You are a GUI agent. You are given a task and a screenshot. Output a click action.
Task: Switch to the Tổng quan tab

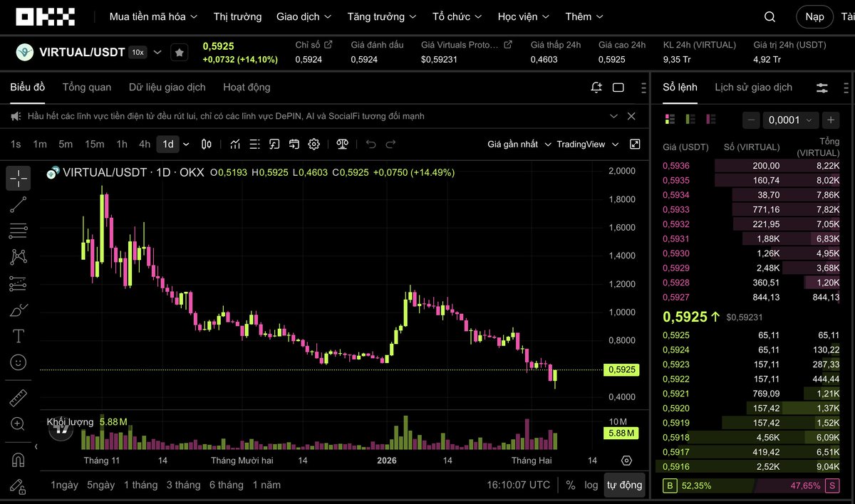click(x=87, y=88)
